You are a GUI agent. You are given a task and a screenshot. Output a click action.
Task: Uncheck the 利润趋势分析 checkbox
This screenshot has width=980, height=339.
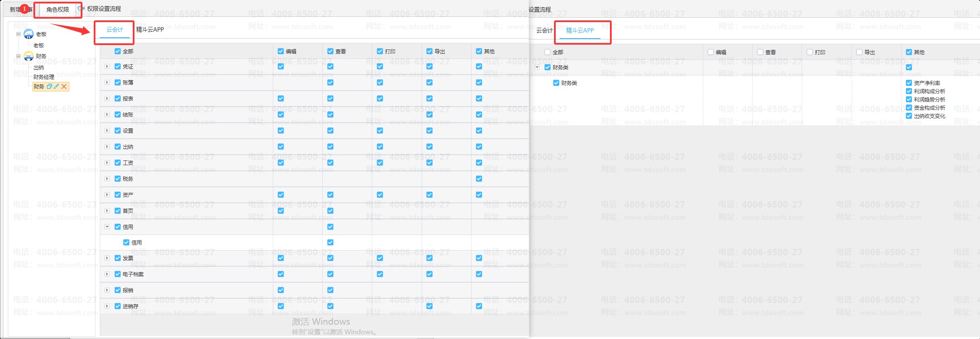pos(909,99)
